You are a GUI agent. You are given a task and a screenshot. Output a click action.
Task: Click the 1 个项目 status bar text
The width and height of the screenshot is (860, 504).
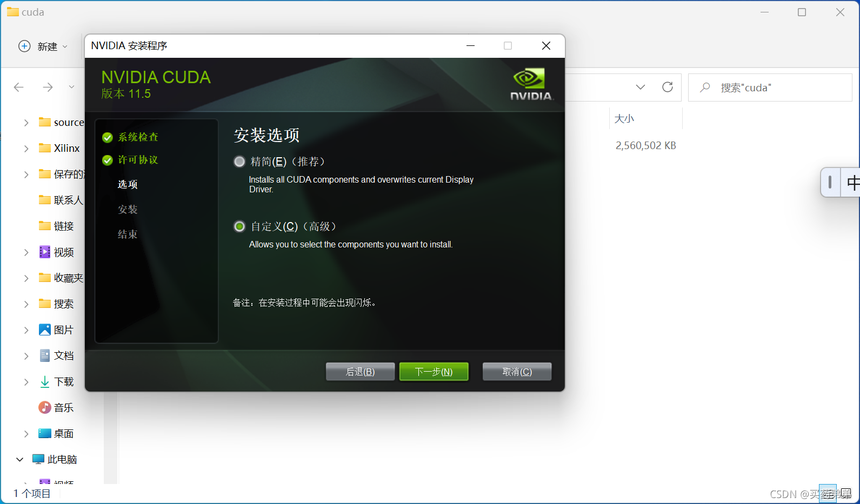[x=32, y=494]
